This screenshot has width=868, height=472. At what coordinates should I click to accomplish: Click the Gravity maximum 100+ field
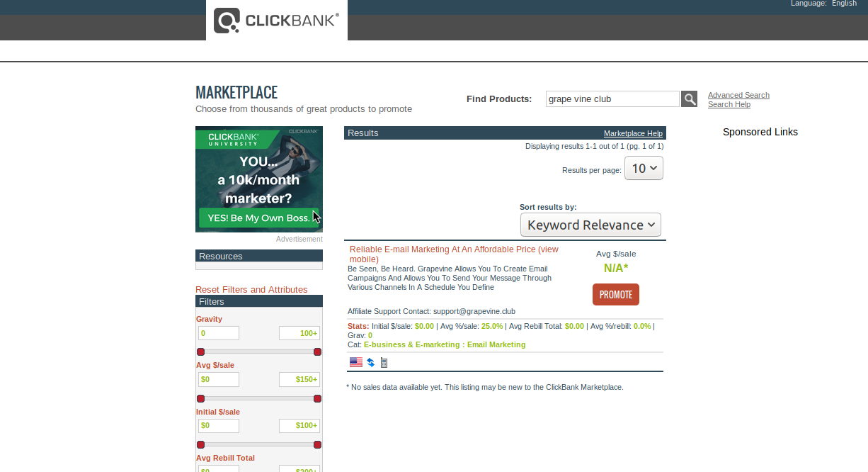coord(299,333)
